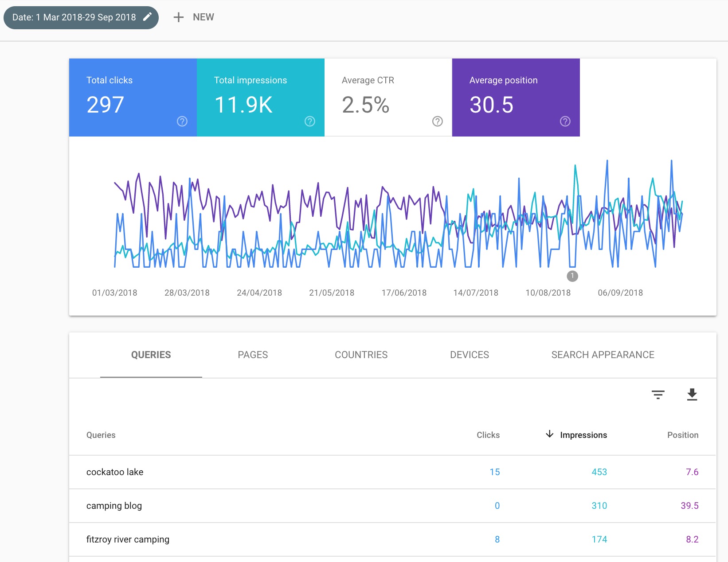Image resolution: width=728 pixels, height=562 pixels.
Task: Export the queries table data
Action: (692, 394)
